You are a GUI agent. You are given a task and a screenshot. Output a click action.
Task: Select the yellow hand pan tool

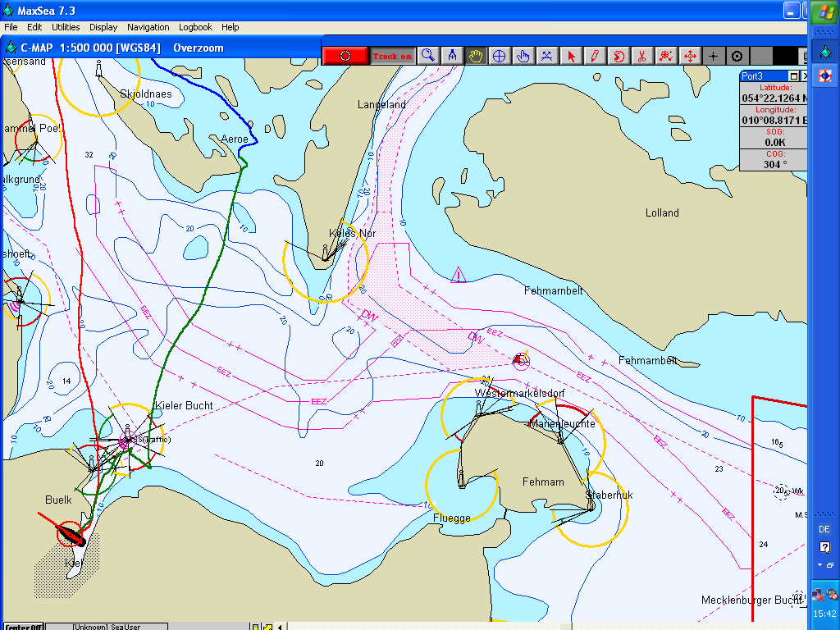click(476, 56)
